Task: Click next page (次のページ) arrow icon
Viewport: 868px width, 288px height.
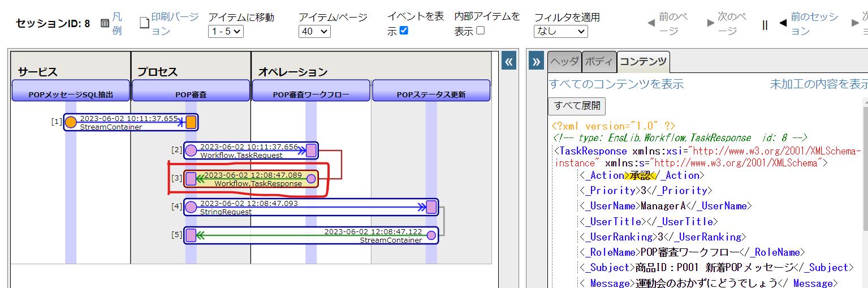Action: [x=711, y=24]
